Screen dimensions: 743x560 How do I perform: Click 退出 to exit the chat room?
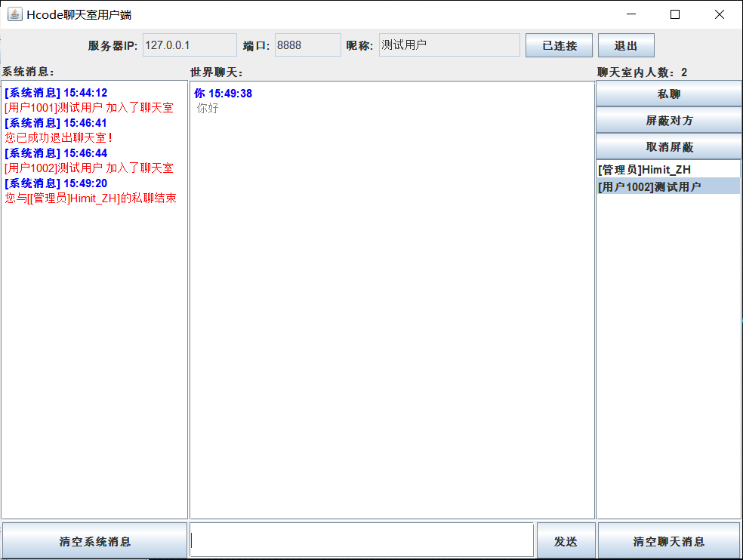click(x=625, y=45)
